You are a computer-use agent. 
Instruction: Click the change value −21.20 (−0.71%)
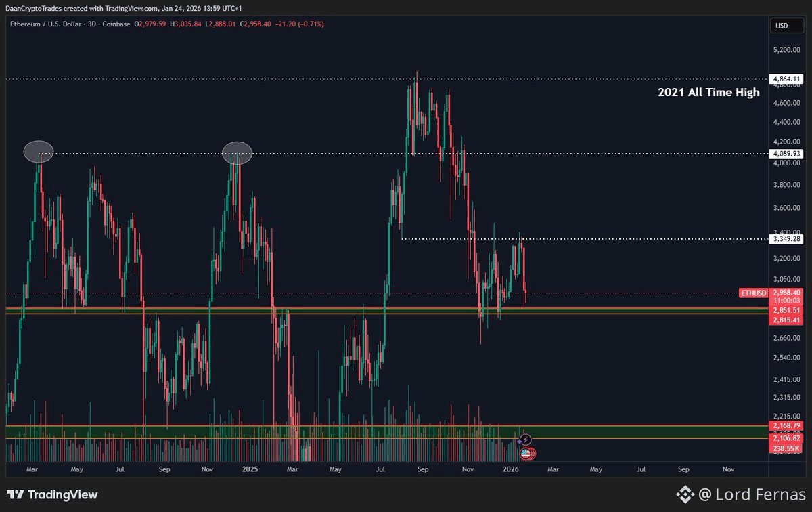point(299,24)
